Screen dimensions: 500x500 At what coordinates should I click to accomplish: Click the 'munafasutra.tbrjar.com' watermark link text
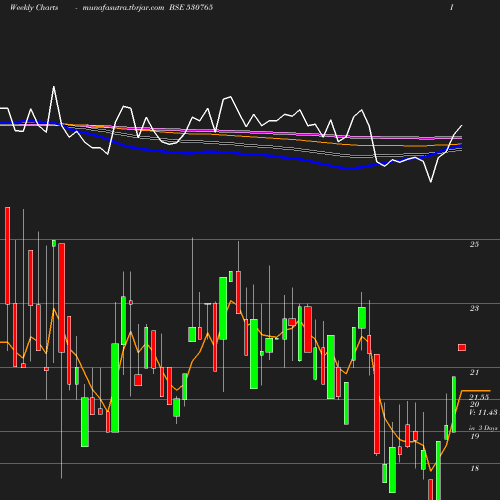123,8
